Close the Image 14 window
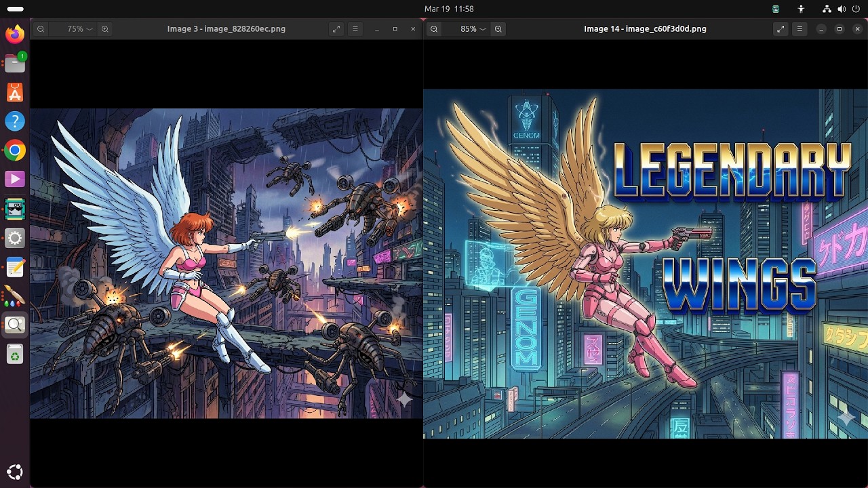 click(x=857, y=29)
